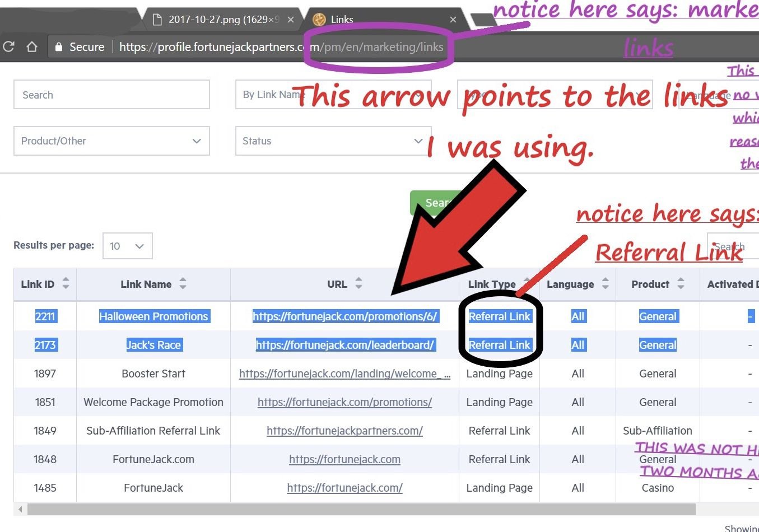Open the landing/welcome URL for Booster Start

point(344,374)
